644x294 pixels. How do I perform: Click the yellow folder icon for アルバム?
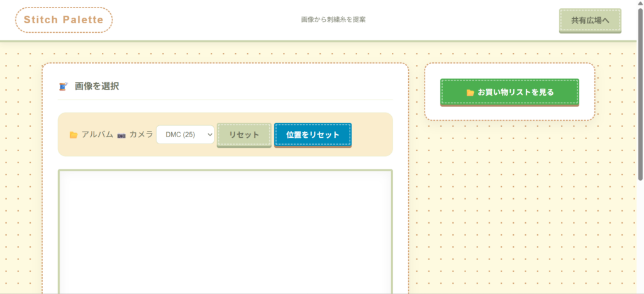pyautogui.click(x=74, y=135)
